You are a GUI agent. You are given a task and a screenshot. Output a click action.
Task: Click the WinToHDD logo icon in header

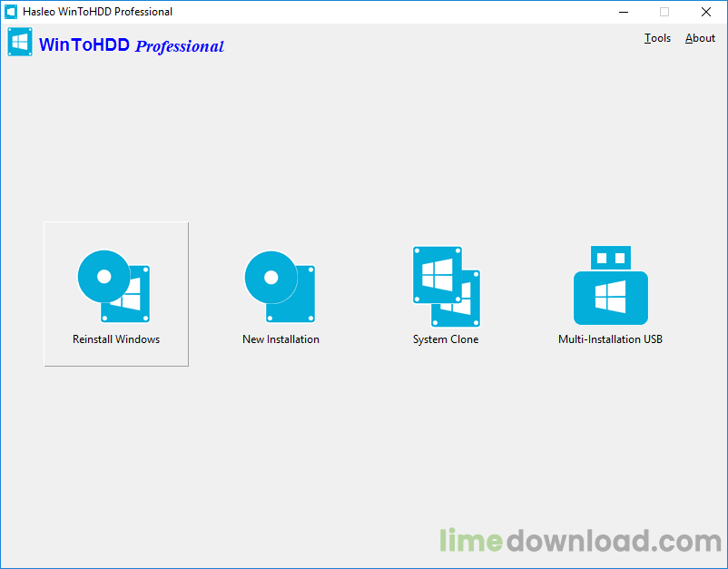pos(20,42)
